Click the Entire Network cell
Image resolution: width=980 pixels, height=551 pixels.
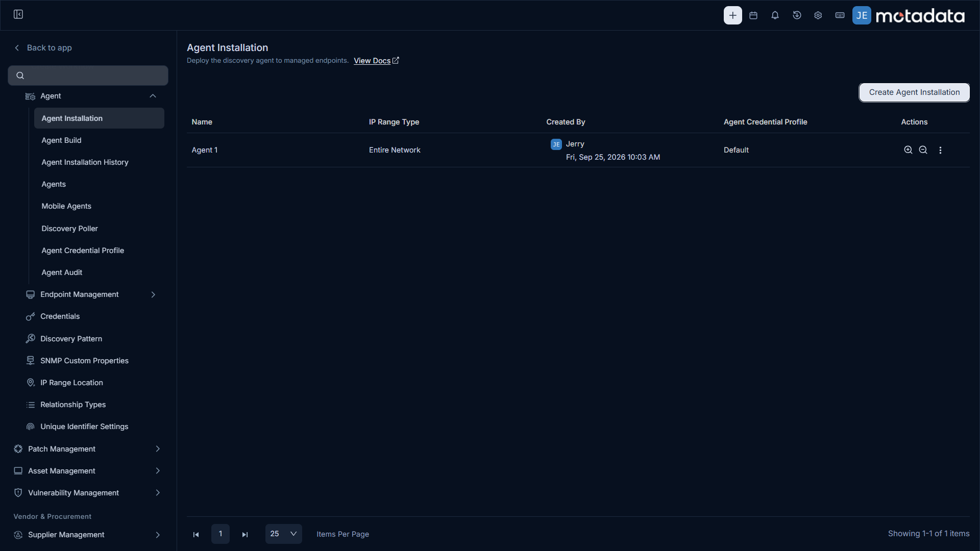395,150
